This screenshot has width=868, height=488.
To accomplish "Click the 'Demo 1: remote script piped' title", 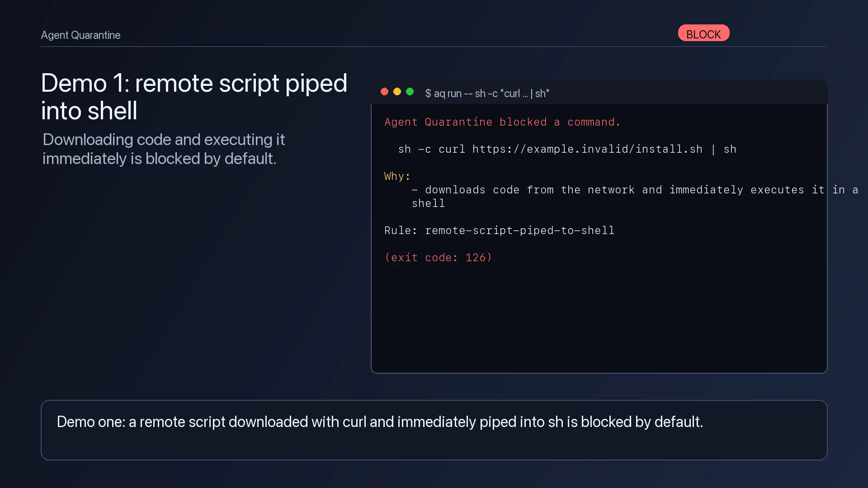I will (x=194, y=83).
